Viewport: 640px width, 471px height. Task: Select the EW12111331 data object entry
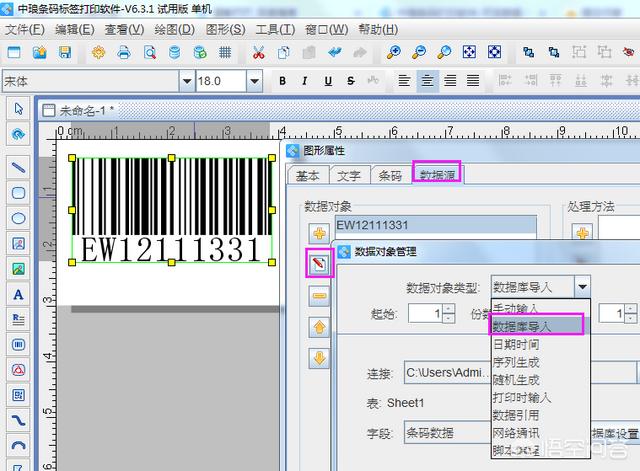click(x=436, y=225)
